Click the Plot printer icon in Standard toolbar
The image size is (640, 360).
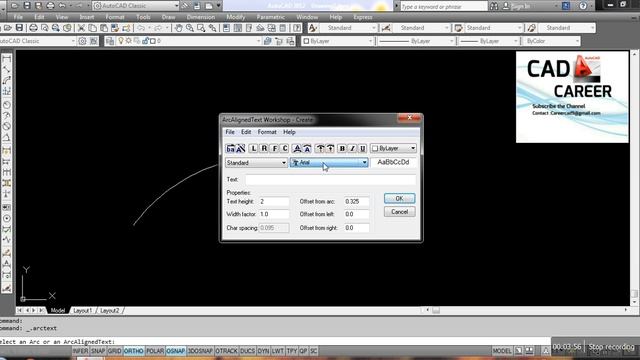(x=33, y=28)
